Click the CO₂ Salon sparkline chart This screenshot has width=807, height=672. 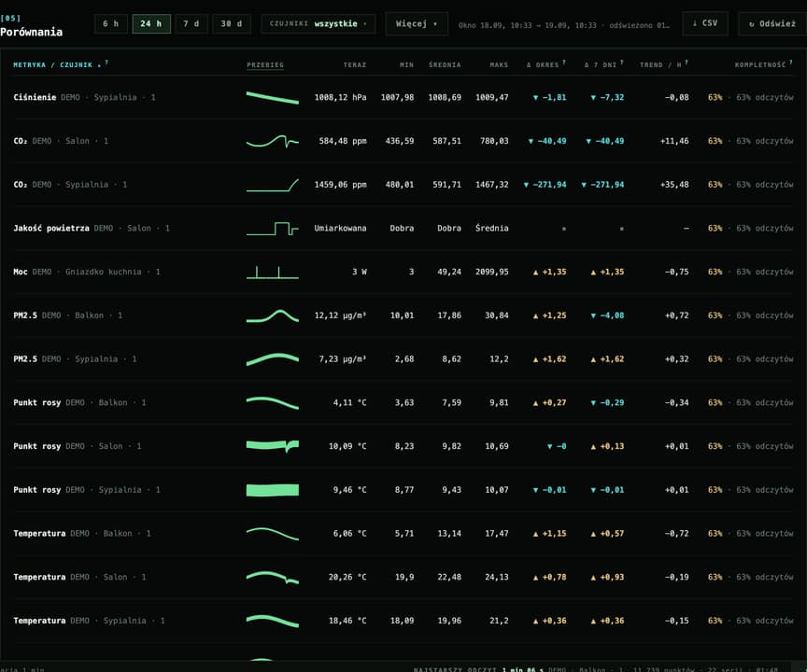coord(272,141)
